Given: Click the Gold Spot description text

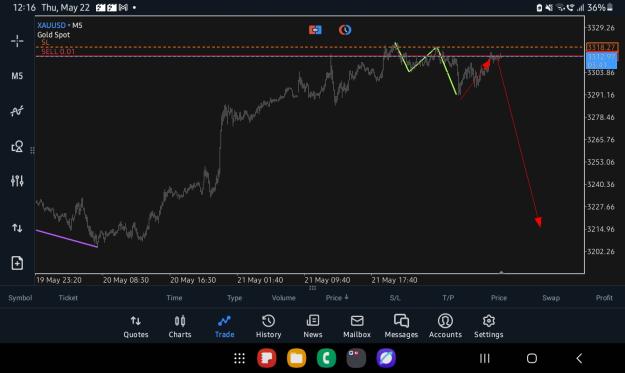Looking at the screenshot, I should point(53,35).
